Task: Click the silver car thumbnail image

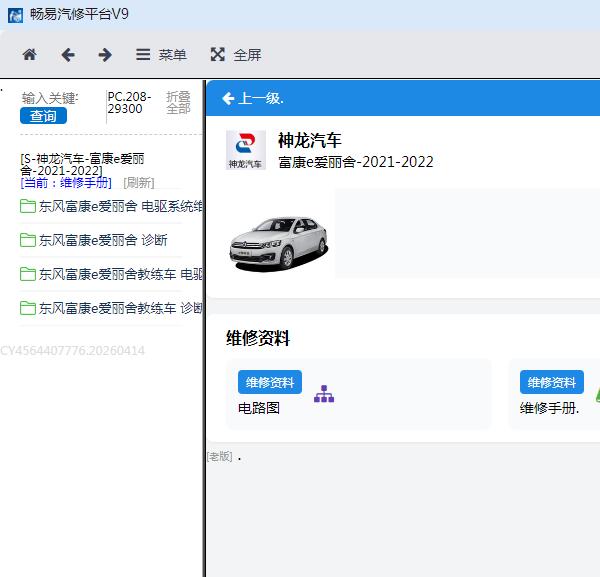Action: click(x=278, y=244)
